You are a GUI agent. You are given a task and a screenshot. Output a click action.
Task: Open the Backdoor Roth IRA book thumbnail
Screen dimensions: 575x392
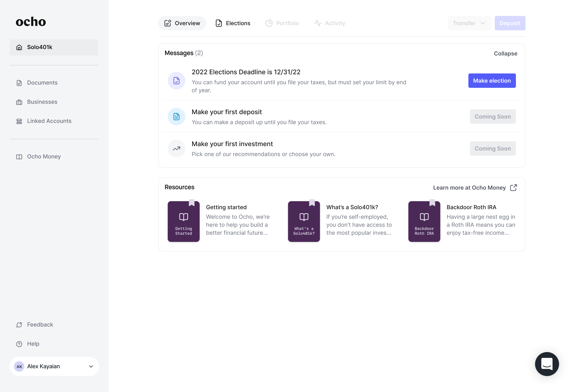424,221
